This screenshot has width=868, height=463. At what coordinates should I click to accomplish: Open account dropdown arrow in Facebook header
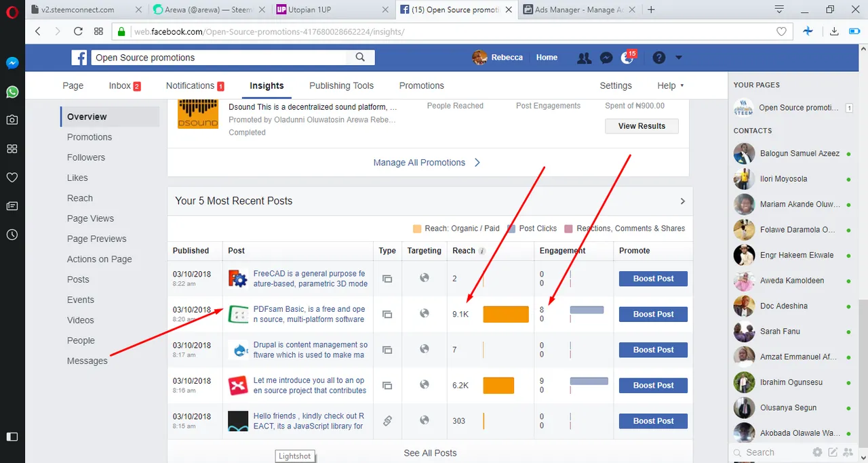click(678, 58)
